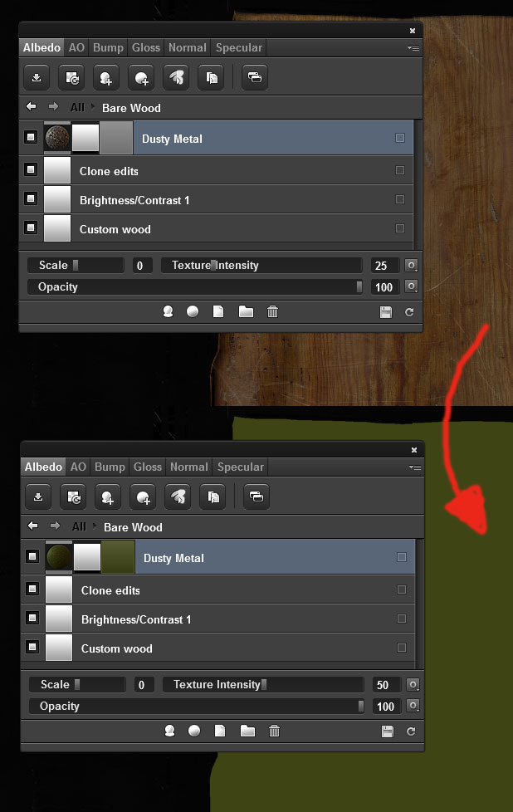Toggle the visibility box left of Custom wood in the wood-background panel

31,227
